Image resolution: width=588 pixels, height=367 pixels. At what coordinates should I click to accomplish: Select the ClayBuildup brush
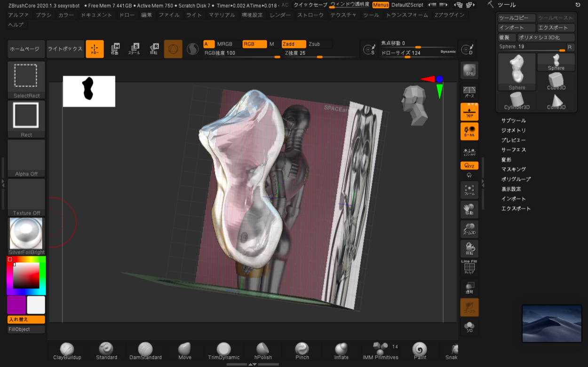[67, 350]
